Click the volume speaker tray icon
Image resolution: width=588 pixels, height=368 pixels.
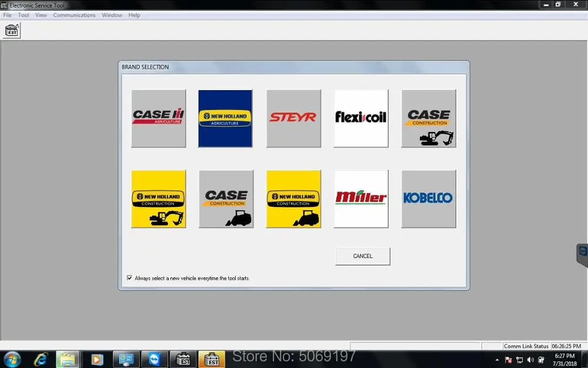[530, 360]
